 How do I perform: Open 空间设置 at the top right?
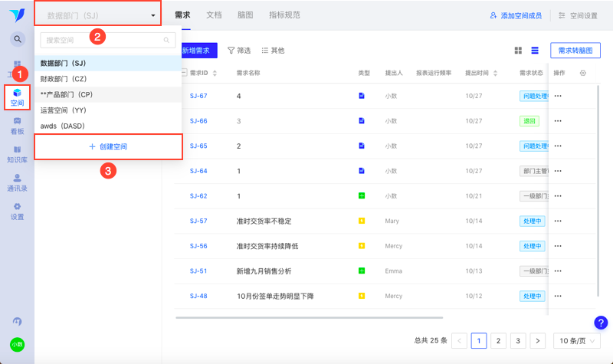(578, 15)
